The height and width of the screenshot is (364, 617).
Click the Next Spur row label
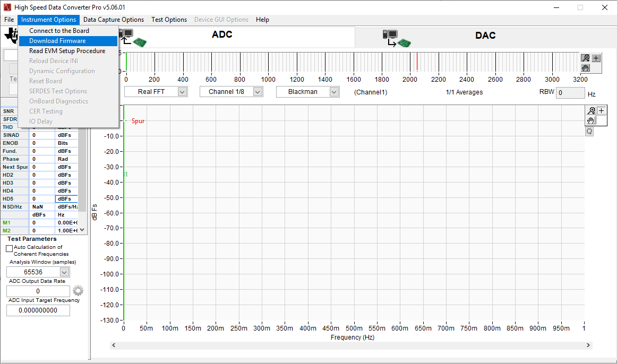[x=15, y=167]
